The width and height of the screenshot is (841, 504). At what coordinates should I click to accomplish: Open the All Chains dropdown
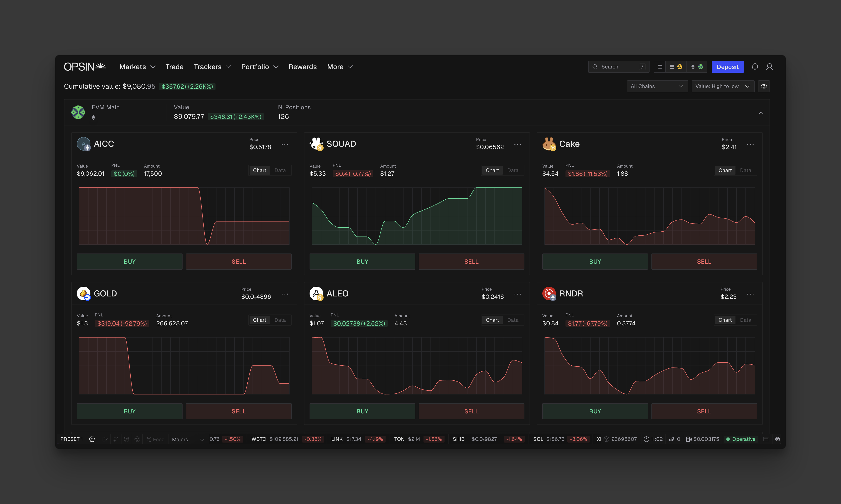click(657, 86)
